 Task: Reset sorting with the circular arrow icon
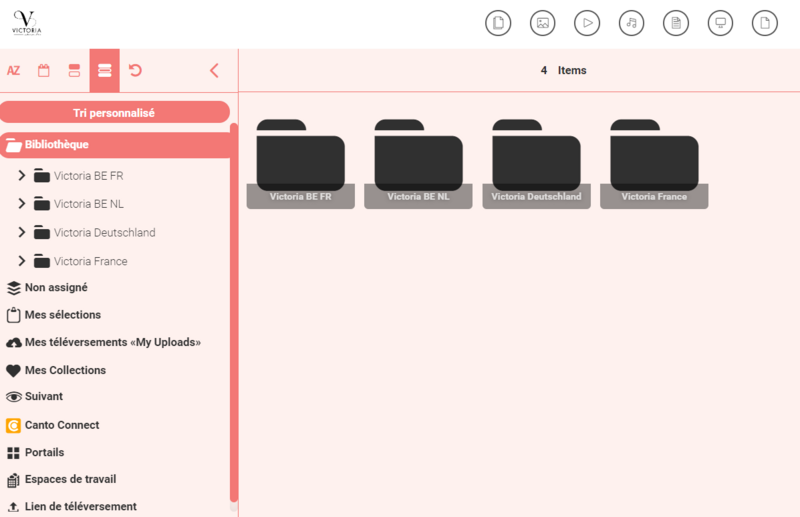pos(135,71)
